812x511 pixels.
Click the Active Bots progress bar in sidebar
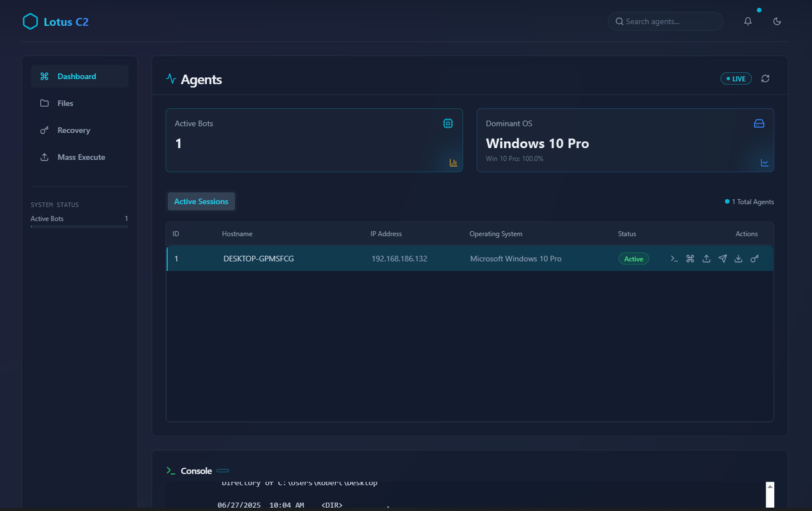(x=80, y=226)
